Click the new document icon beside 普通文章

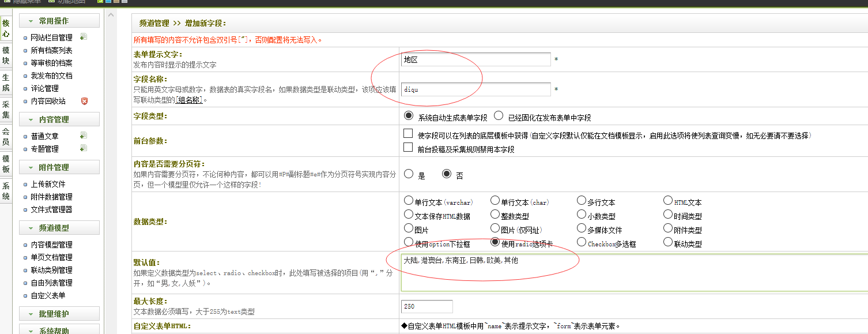pos(84,136)
